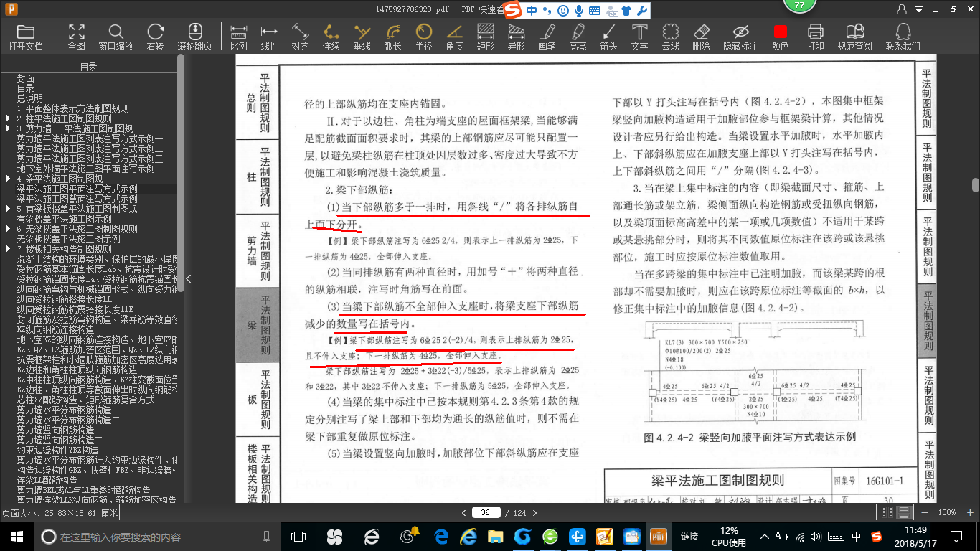Activate the 窗口缩放 window zoom tool
The image size is (980, 551).
(116, 37)
